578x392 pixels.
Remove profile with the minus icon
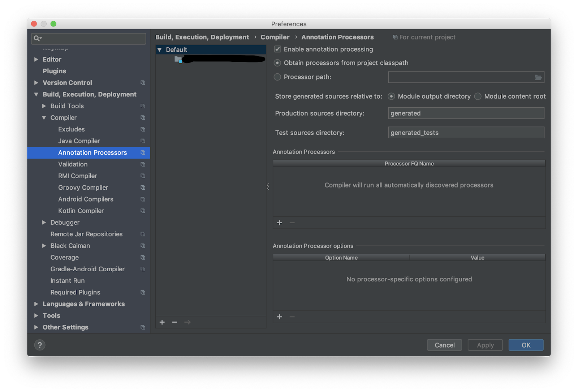tap(175, 322)
